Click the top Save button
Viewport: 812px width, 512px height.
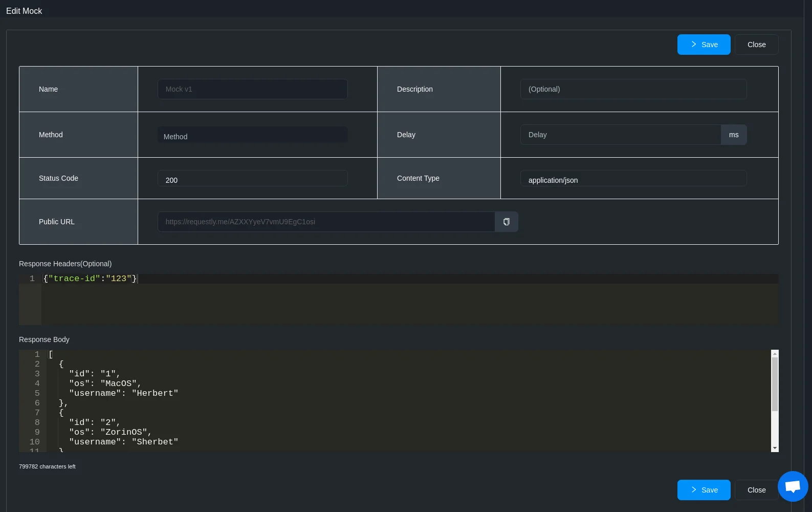[704, 45]
